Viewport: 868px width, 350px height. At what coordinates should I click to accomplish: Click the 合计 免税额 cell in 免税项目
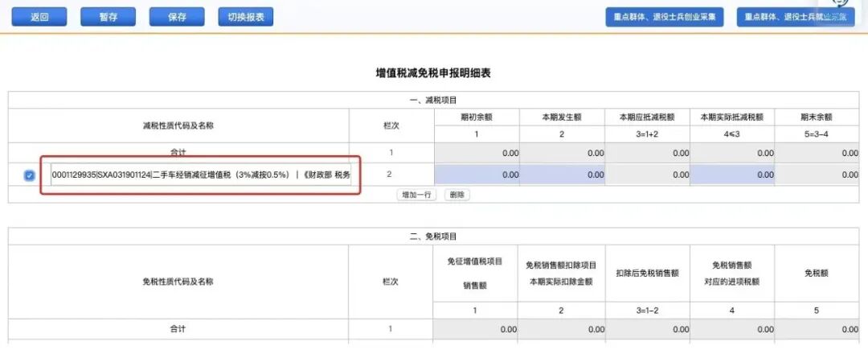tap(817, 330)
